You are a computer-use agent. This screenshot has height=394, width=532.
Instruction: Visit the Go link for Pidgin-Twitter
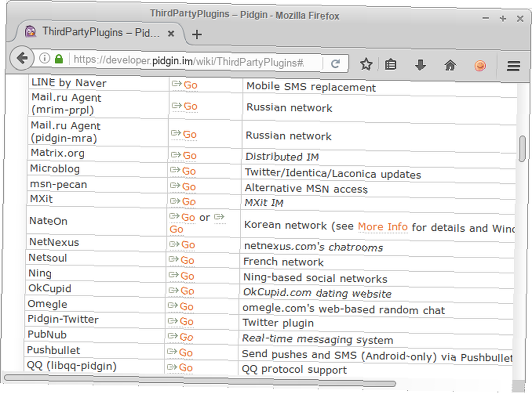point(187,322)
